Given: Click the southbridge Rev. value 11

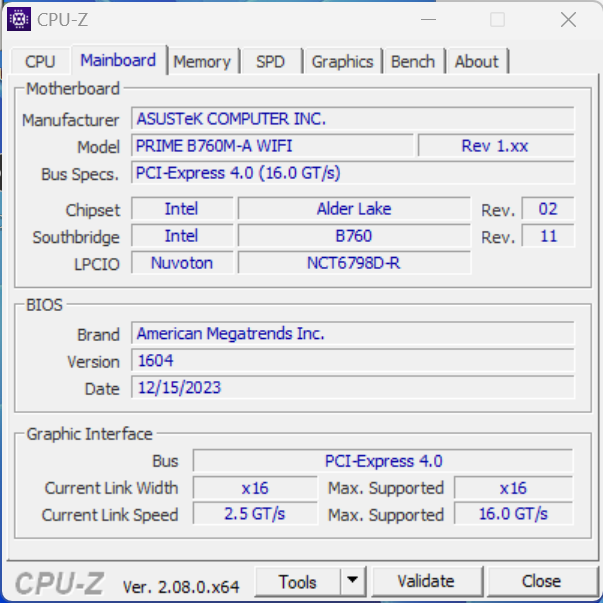Looking at the screenshot, I should pos(548,236).
